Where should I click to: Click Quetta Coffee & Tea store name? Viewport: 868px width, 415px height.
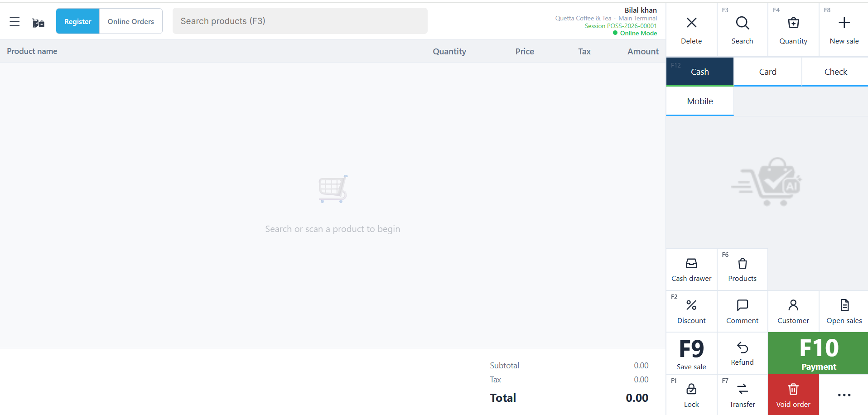click(x=583, y=18)
